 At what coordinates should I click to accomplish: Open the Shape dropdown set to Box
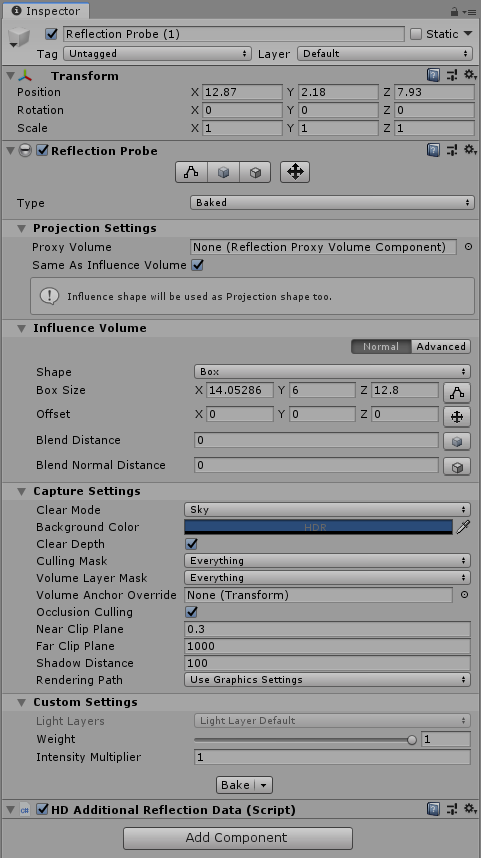[332, 372]
